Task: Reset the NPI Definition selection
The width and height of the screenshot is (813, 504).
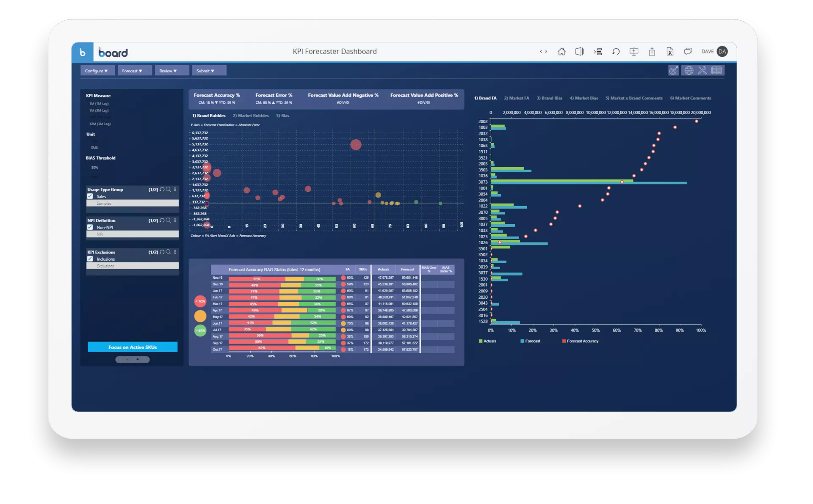Action: click(162, 220)
